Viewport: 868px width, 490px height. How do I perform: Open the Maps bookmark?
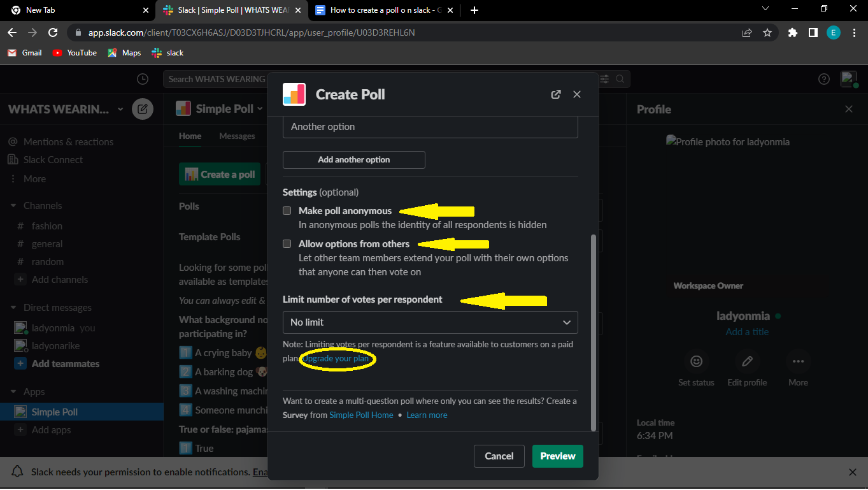pos(124,53)
